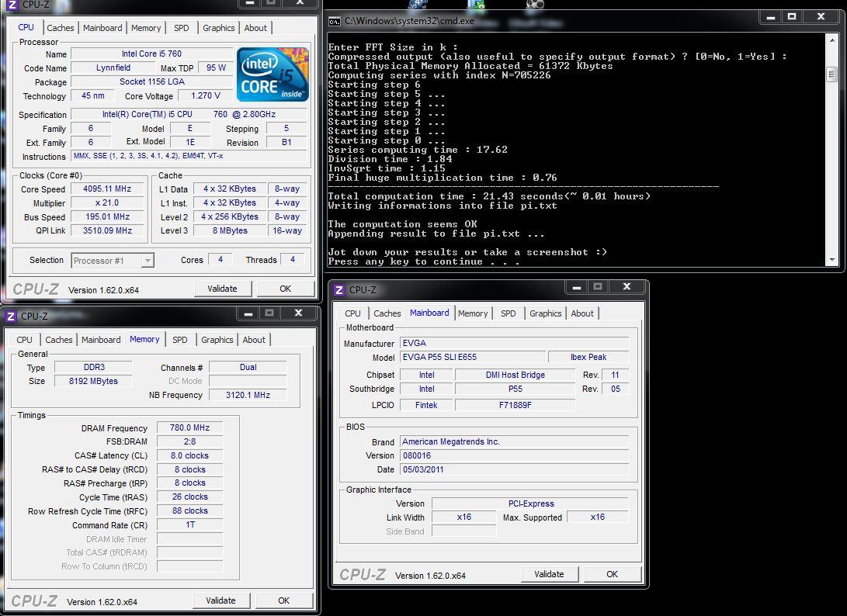Click the CPU-Z icon in Memory window title

click(x=10, y=317)
